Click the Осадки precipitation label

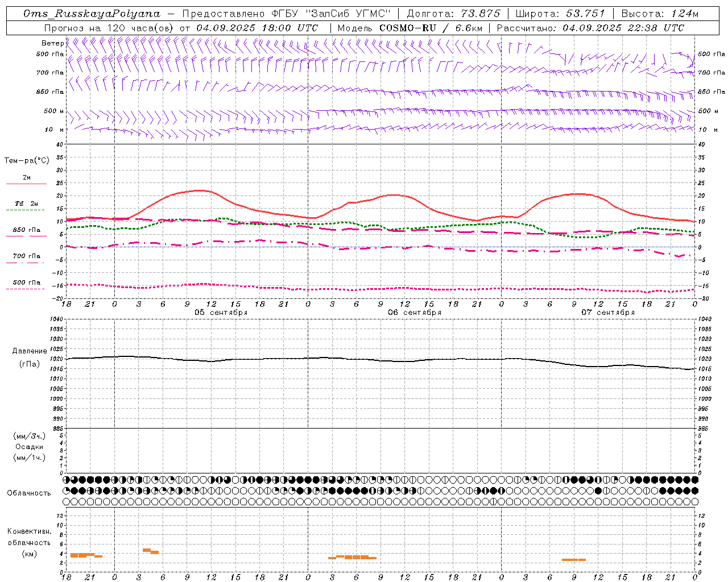tap(30, 447)
